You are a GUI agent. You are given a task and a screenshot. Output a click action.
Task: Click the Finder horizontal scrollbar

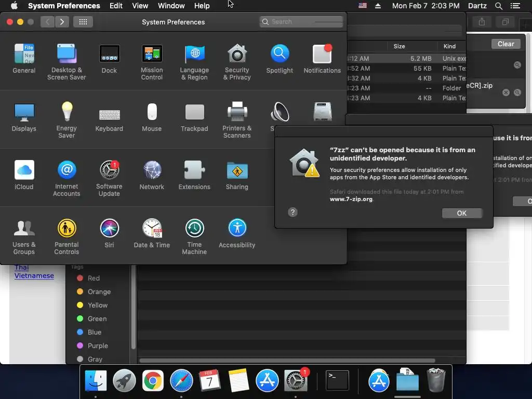pyautogui.click(x=287, y=361)
